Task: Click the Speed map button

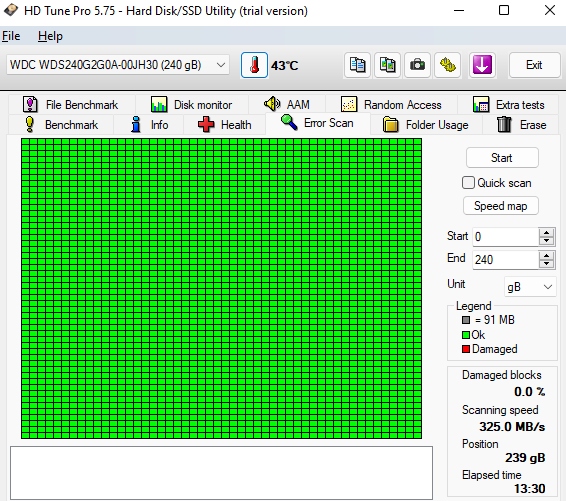Action: 501,206
